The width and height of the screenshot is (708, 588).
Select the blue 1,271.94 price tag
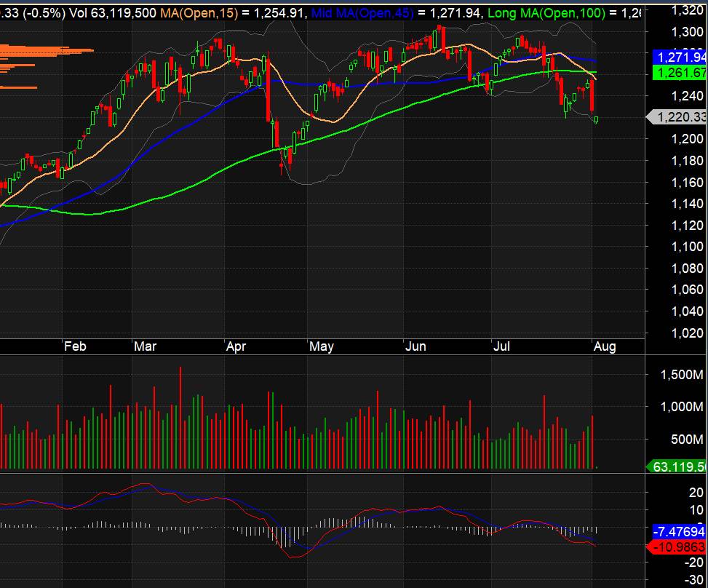tap(680, 57)
